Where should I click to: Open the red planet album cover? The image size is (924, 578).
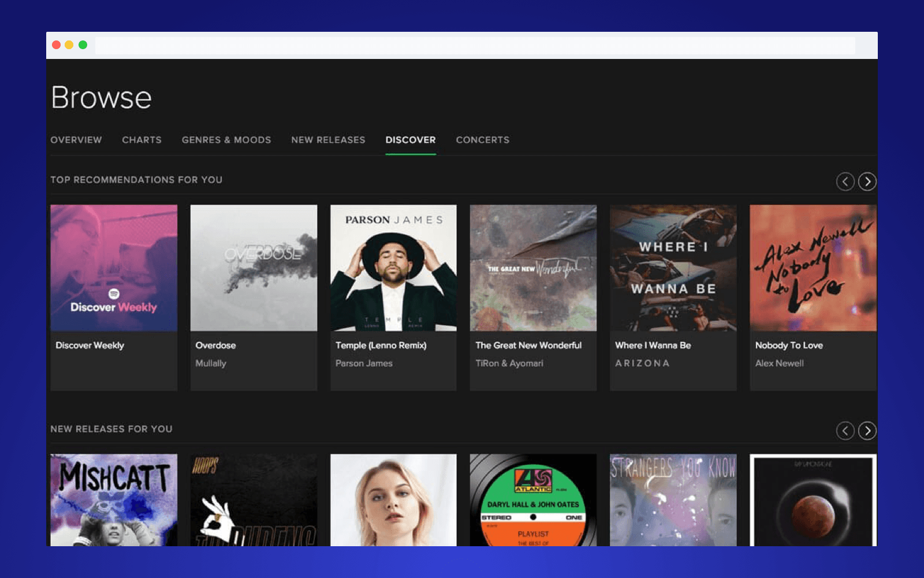click(813, 500)
